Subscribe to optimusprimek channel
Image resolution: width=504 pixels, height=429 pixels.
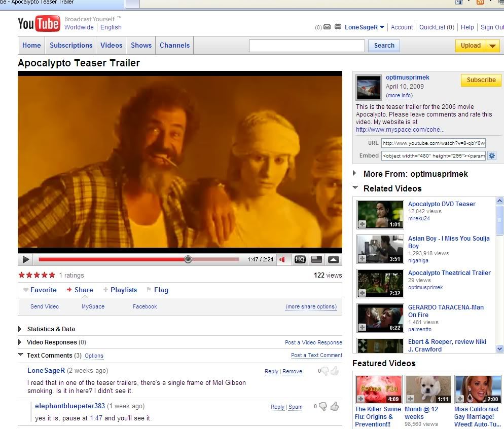pyautogui.click(x=481, y=80)
